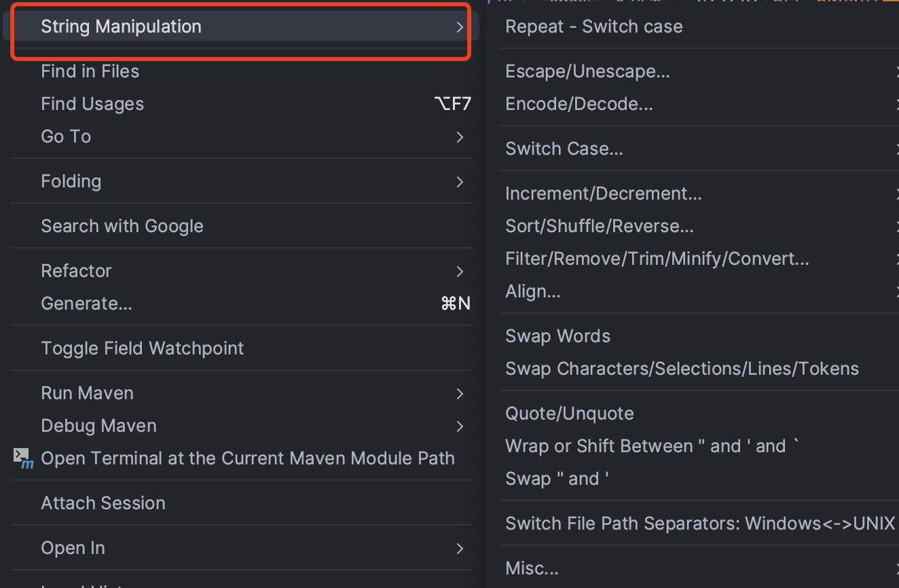
Task: Expand the String Manipulation submenu arrow
Action: coord(460,27)
